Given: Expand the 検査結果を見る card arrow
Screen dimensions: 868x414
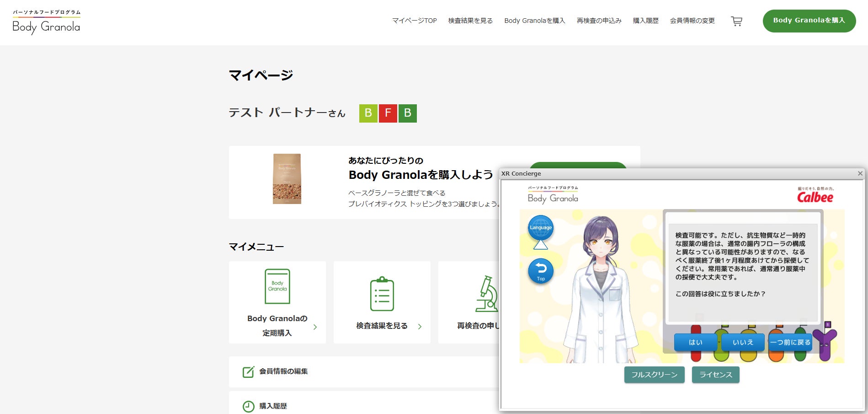Looking at the screenshot, I should coord(420,327).
